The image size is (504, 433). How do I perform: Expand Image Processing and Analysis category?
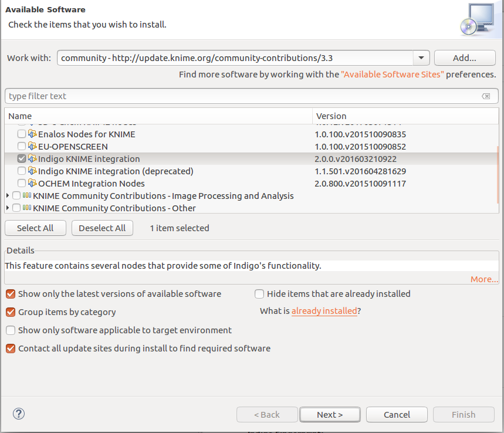[x=8, y=196]
